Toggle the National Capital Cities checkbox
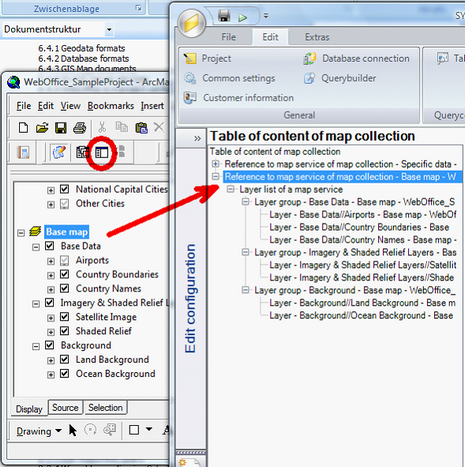Screen dimensions: 465x467 pos(65,189)
